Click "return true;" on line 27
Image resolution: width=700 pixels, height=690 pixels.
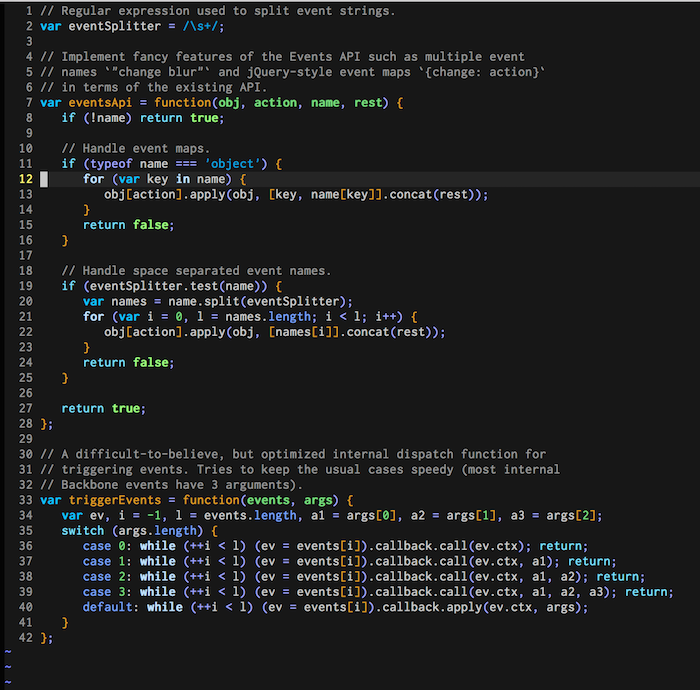coord(104,408)
